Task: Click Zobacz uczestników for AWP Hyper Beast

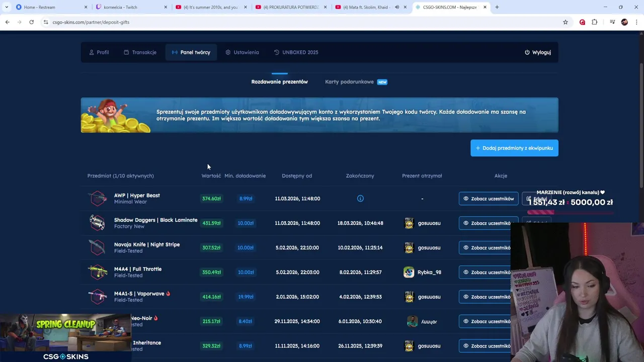Action: [488, 199]
